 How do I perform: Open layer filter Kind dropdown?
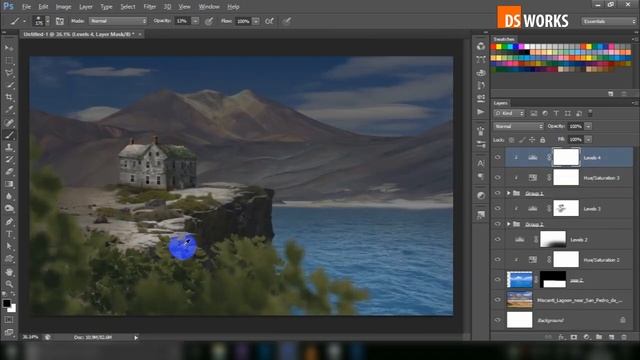pyautogui.click(x=509, y=113)
